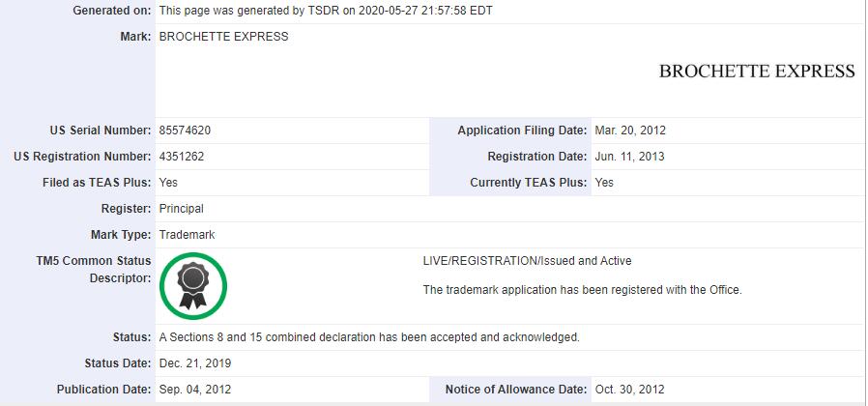Viewport: 868px width, 406px height.
Task: Click the Status Date Dec. 21, 2019
Action: 195,363
